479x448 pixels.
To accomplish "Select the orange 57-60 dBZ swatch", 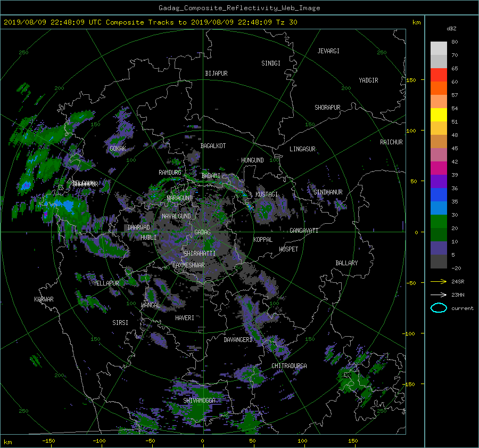I will pos(439,88).
